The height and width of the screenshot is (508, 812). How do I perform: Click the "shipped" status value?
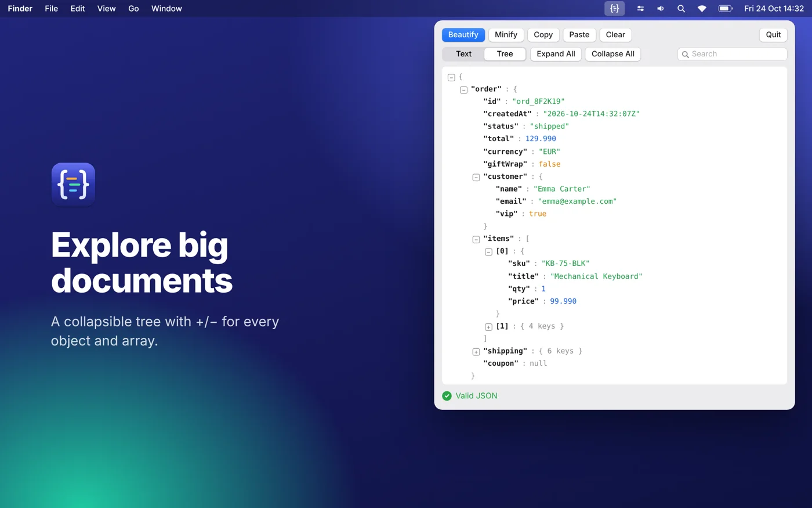coord(549,127)
